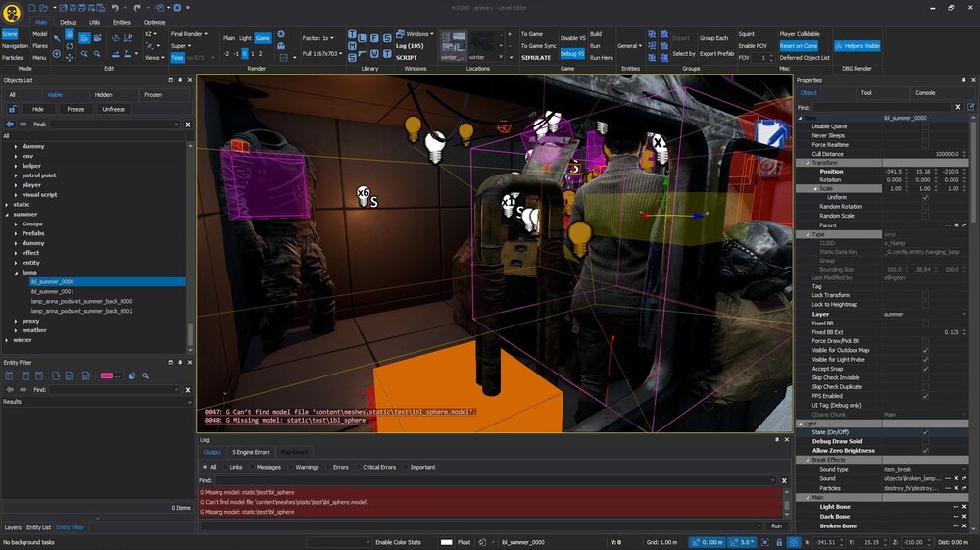Screen dimensions: 980x550
Task: Click the gear icon in Render group
Action: (281, 34)
